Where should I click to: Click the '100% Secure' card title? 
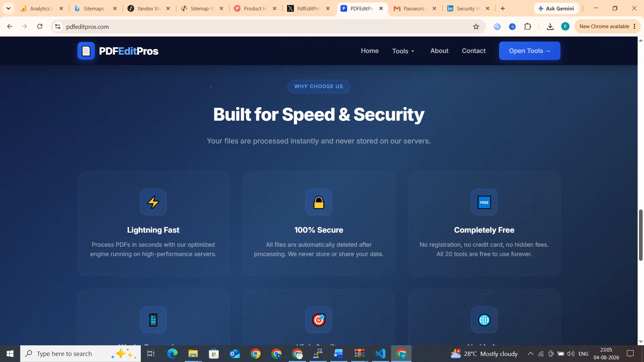click(319, 230)
